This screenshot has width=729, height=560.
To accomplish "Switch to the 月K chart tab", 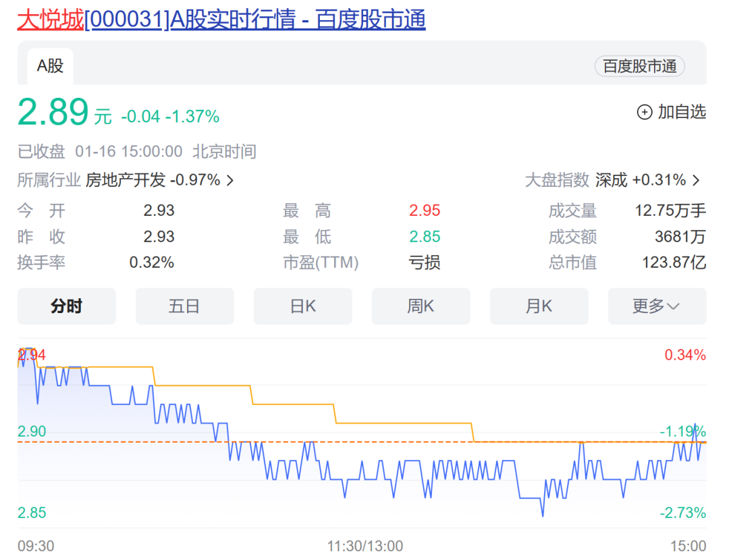I will (x=539, y=306).
